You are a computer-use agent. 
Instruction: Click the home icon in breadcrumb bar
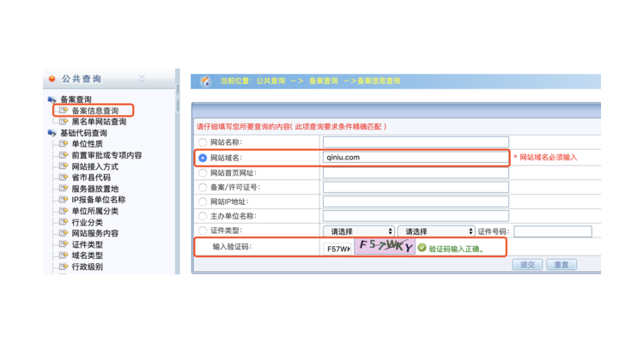pyautogui.click(x=205, y=81)
